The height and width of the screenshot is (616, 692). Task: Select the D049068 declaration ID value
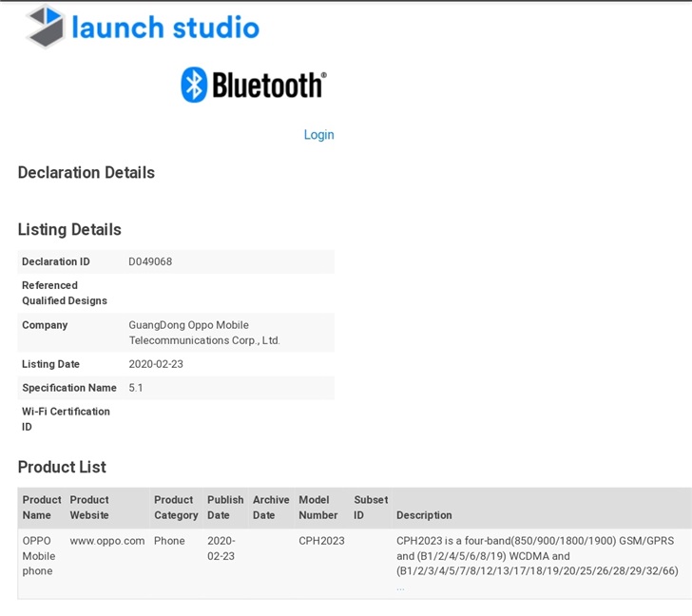pos(150,261)
